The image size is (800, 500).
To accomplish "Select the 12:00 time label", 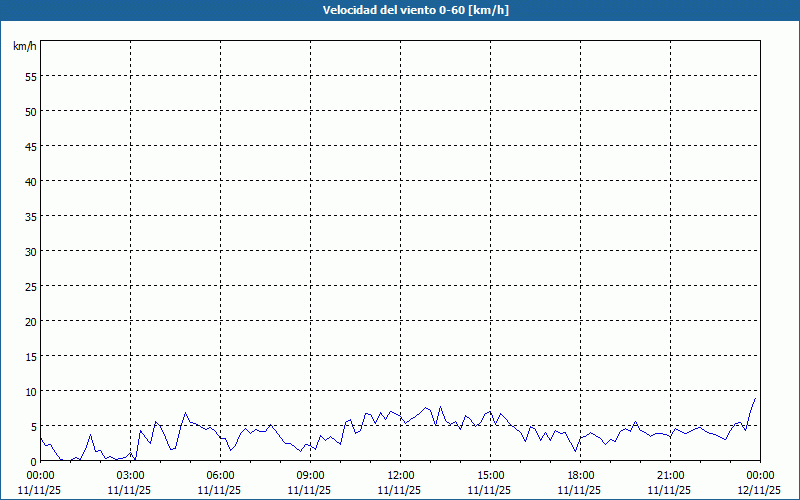I will (x=400, y=475).
